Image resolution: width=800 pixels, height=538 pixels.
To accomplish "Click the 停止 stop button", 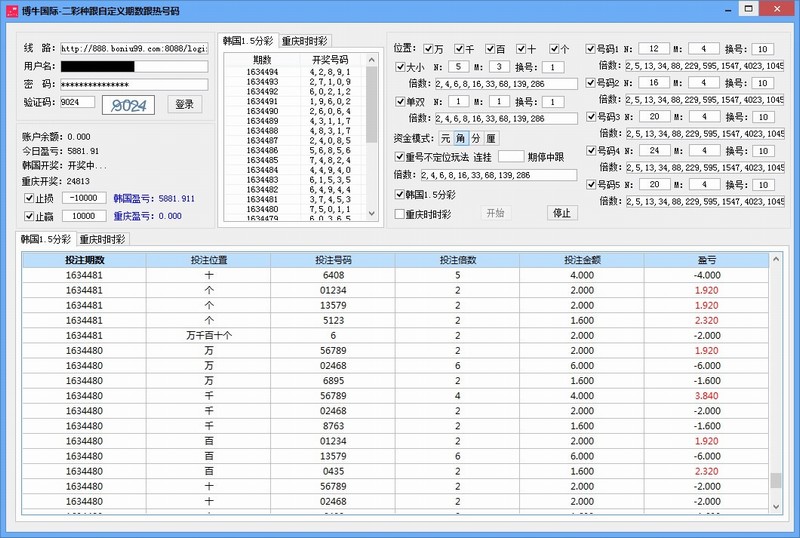I will tap(562, 212).
